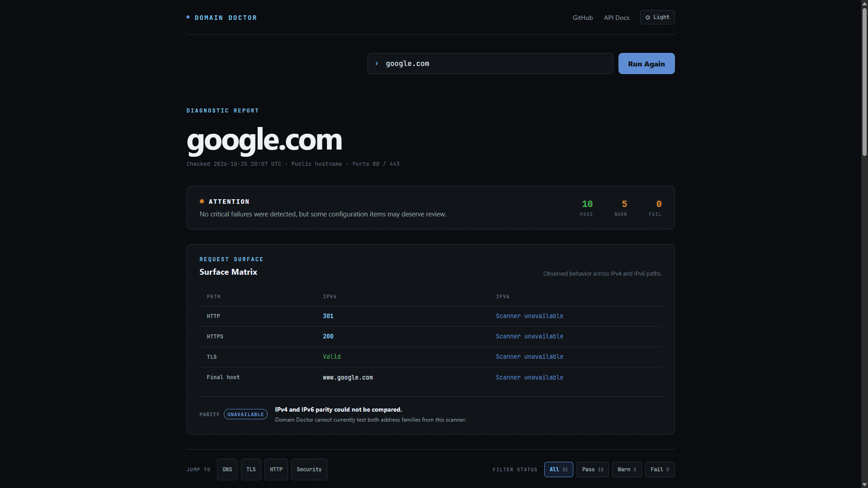Click the 5 WARN counter
Screen dimensions: 868x488
tap(621, 208)
